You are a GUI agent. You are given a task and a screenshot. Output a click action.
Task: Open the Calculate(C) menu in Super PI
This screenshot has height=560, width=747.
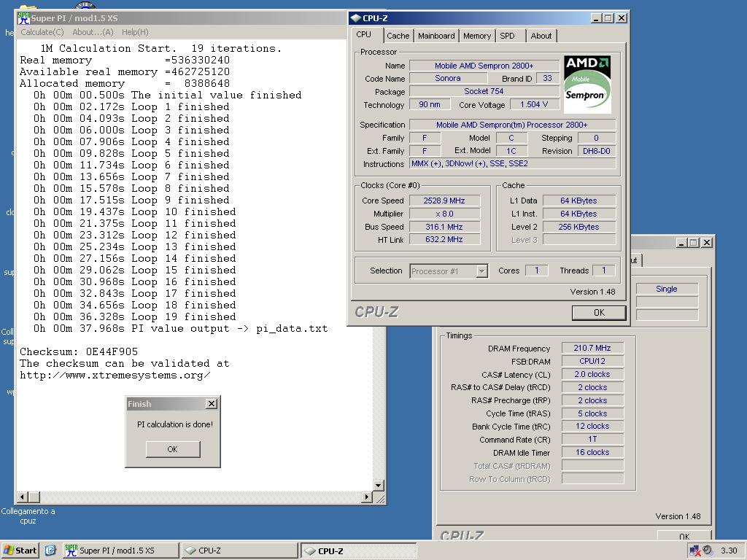click(42, 32)
